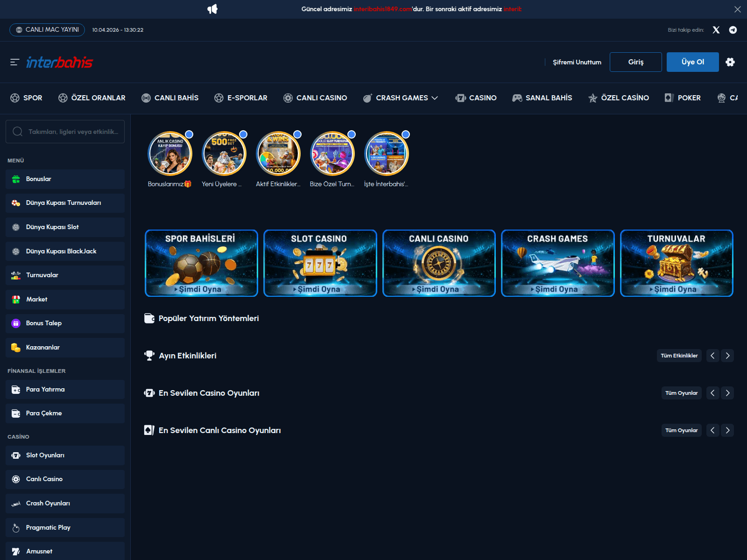Click the Giriş login button
Screen dimensions: 747x560
point(635,62)
